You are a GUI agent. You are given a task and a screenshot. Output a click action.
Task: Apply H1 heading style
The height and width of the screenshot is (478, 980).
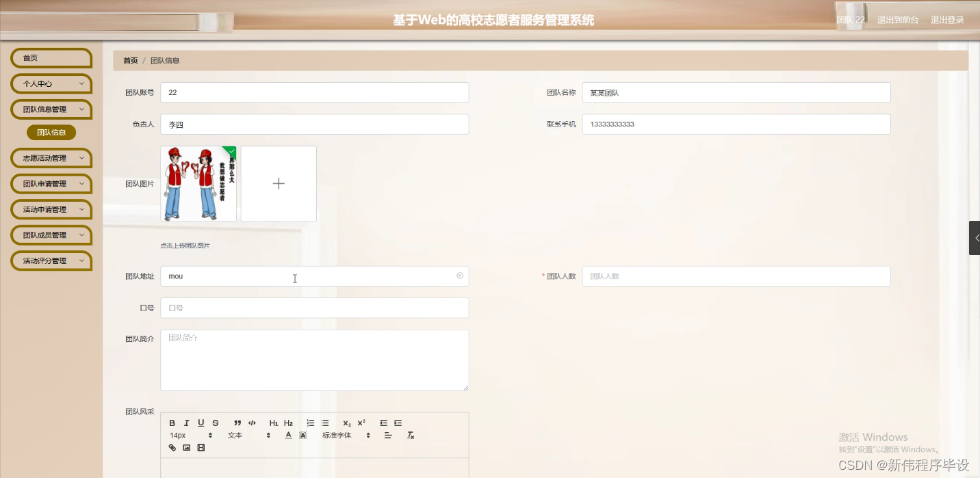click(x=274, y=423)
